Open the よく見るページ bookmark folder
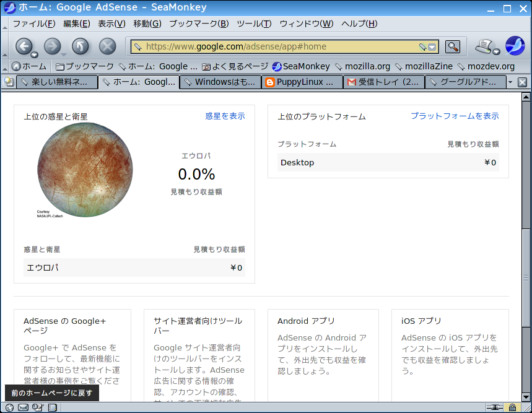The height and width of the screenshot is (413, 532). (x=235, y=66)
